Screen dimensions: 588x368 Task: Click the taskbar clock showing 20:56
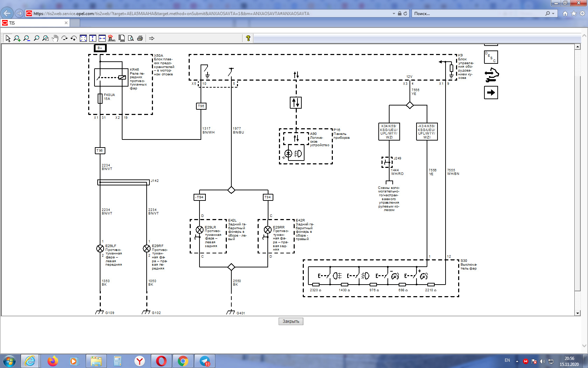569,361
